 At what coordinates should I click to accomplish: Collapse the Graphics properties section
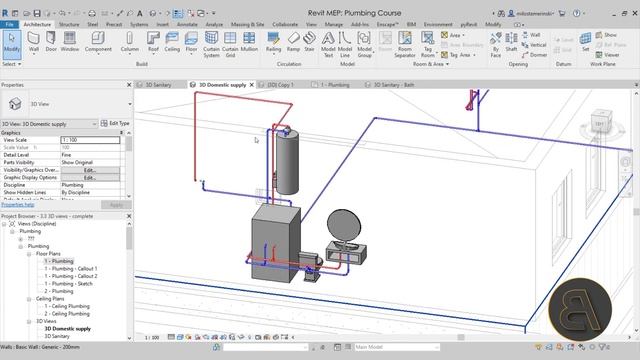point(121,133)
